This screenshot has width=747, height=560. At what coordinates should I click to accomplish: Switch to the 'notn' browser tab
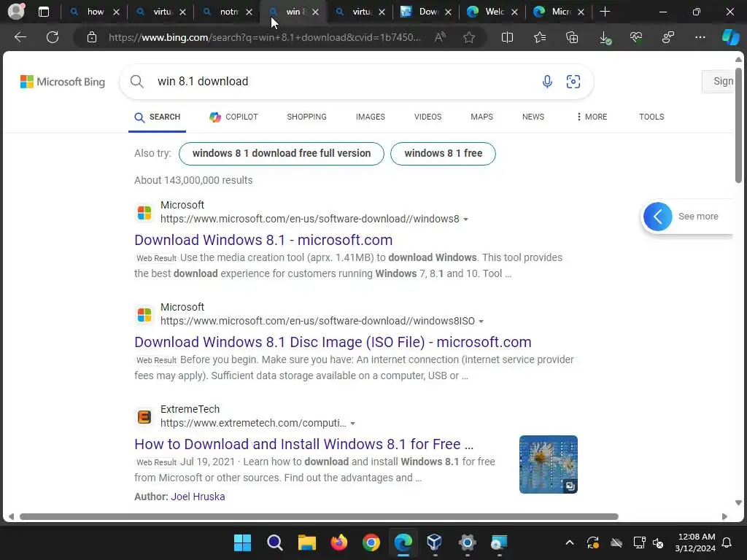(x=227, y=12)
